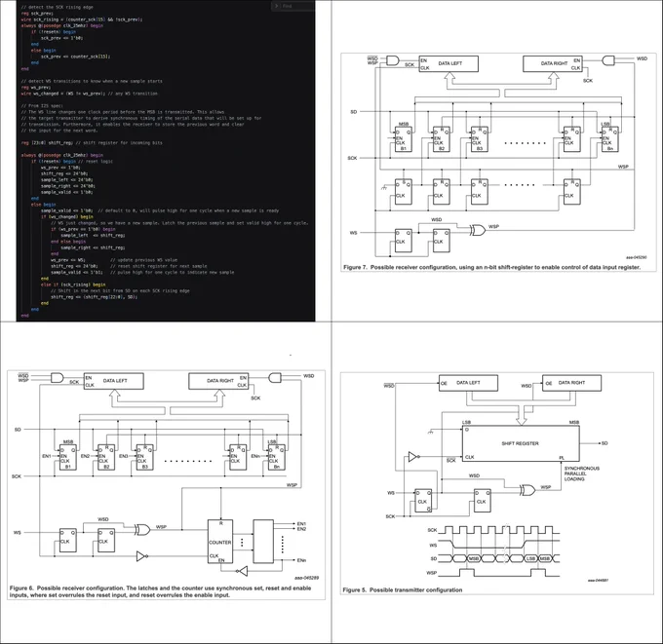663x644 pixels.
Task: Click the 'sample_left <= shift_reg;' code line
Action: [93, 236]
